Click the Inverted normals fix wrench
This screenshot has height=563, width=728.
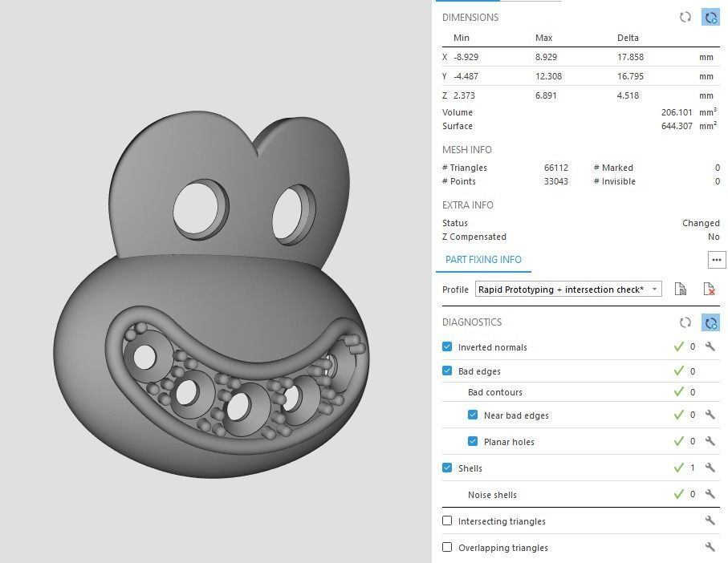pos(710,346)
